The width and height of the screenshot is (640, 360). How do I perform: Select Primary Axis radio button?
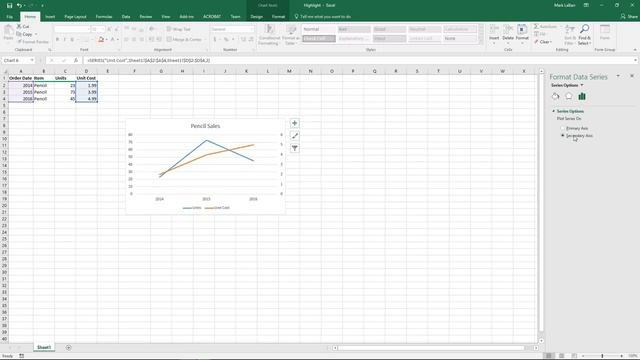(563, 128)
